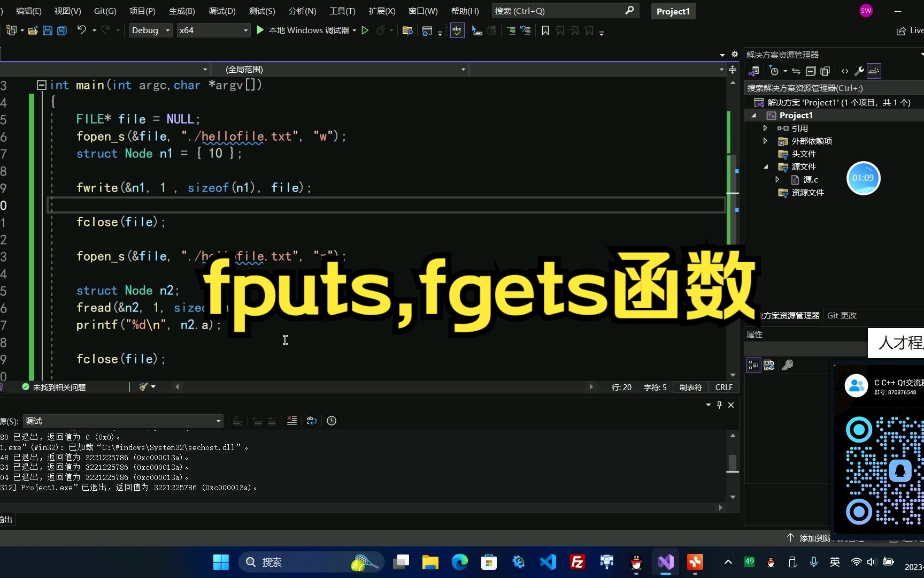Click the Live Share button
Viewport: 924px width, 578px height.
click(x=911, y=31)
